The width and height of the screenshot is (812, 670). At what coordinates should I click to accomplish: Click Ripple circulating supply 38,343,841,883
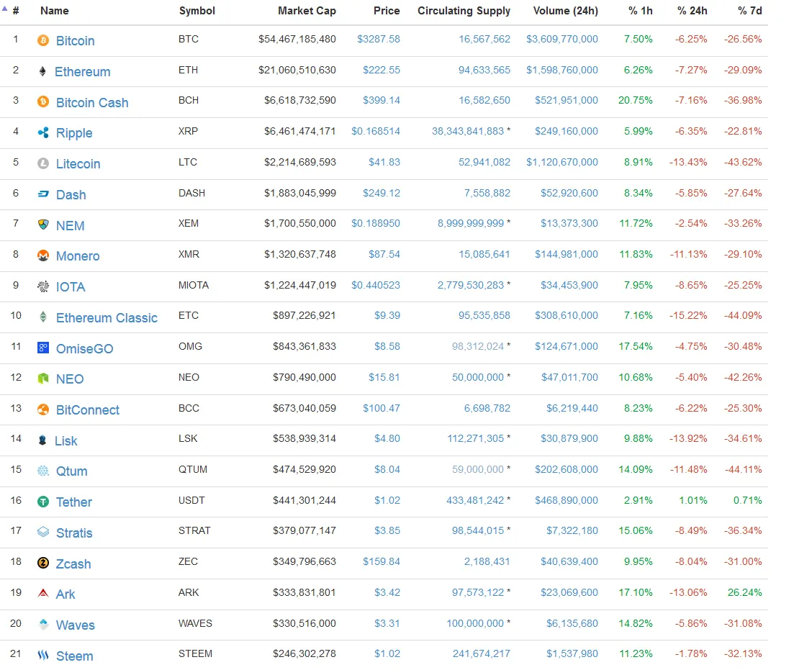click(x=468, y=132)
